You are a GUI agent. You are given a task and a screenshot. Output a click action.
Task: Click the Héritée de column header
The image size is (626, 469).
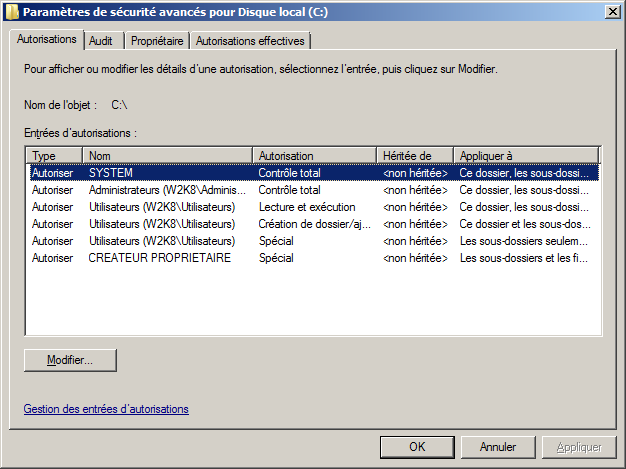point(415,156)
